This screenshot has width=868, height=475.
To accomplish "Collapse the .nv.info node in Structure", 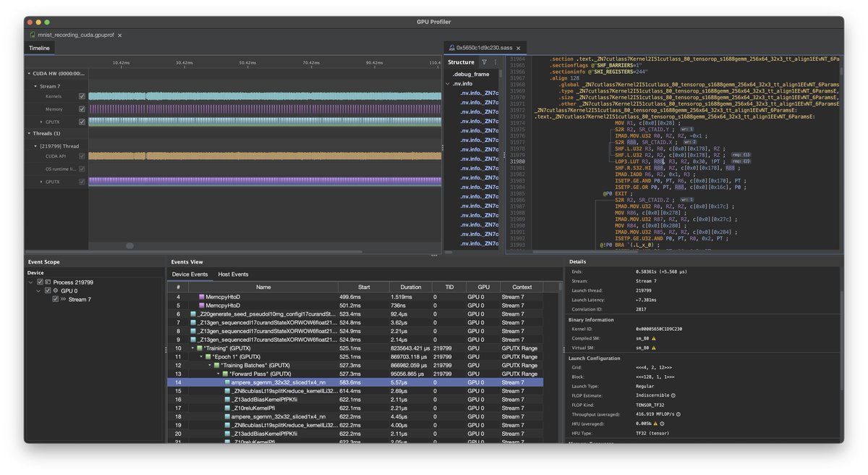I will coord(448,83).
